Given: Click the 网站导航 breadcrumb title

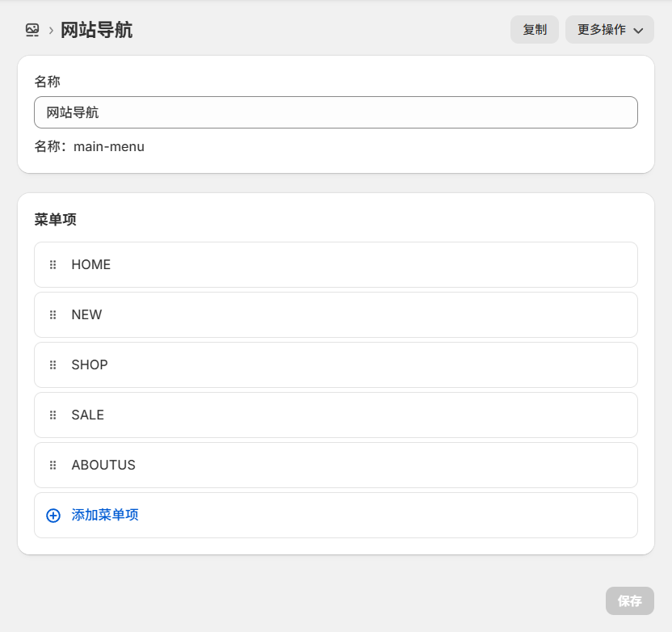Looking at the screenshot, I should [96, 30].
